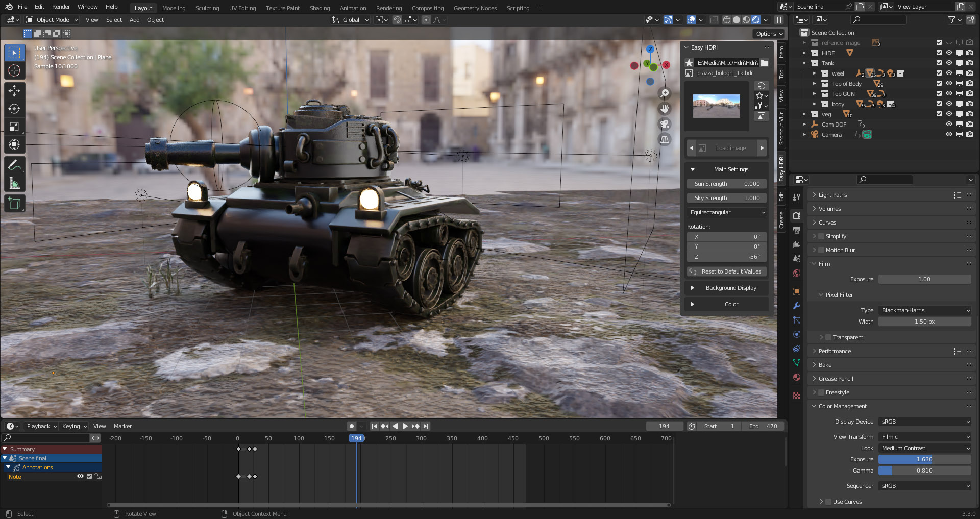This screenshot has height=519, width=980.
Task: Open the Material properties tab (sphere icon)
Action: pos(797,377)
